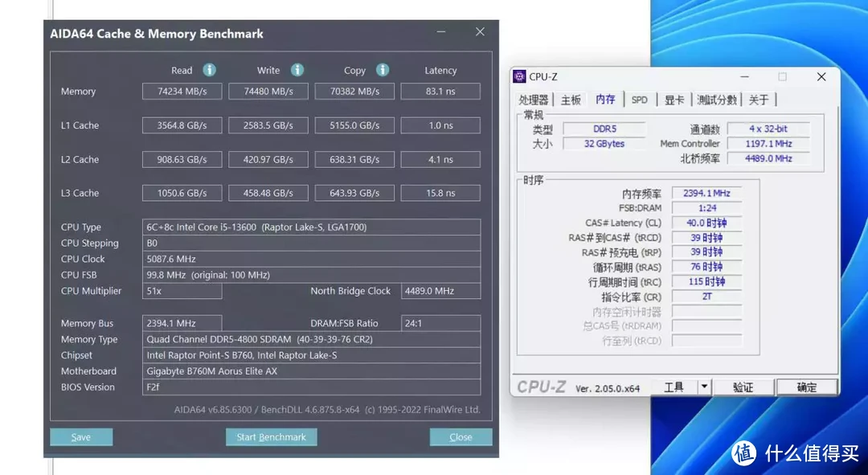
Task: Click the L1 Cache latency 1.0 ns
Action: click(440, 125)
